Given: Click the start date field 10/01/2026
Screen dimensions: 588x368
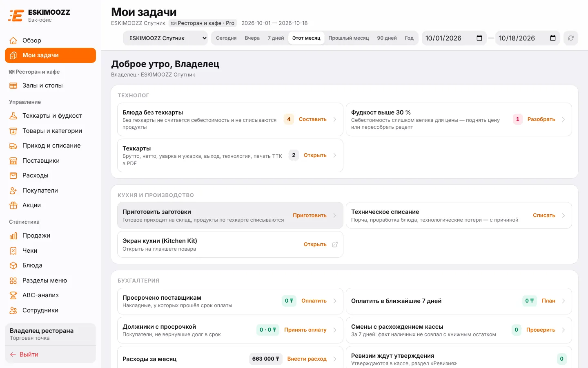Looking at the screenshot, I should click(x=454, y=38).
